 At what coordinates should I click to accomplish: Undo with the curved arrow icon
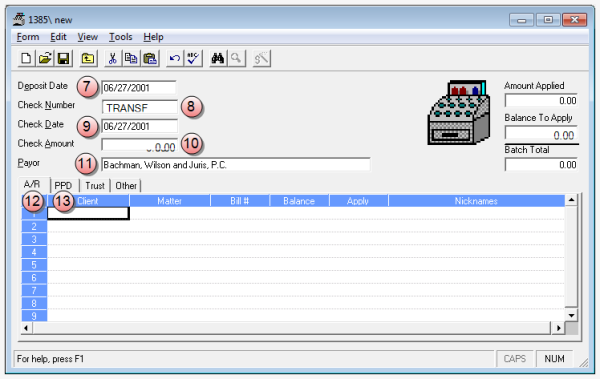click(175, 59)
